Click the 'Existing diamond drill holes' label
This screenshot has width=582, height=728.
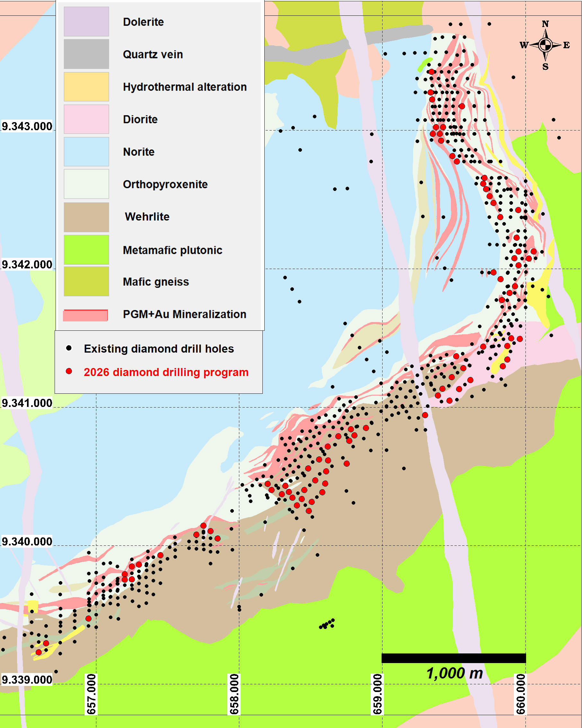click(x=159, y=348)
